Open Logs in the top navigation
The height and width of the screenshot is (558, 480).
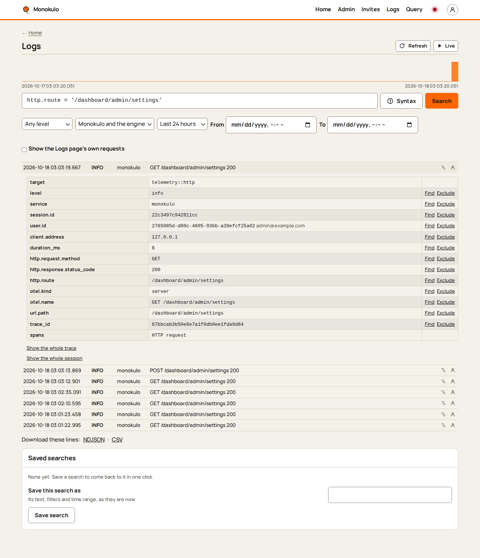[x=393, y=10]
